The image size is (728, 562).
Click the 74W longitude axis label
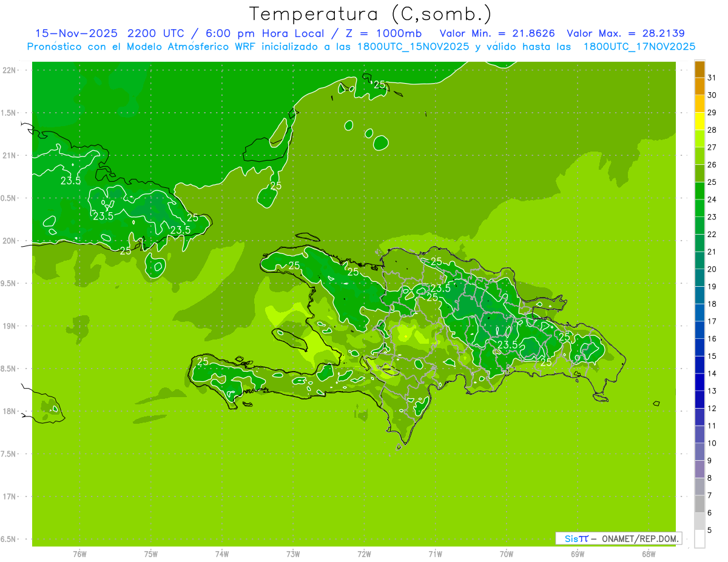(x=222, y=554)
